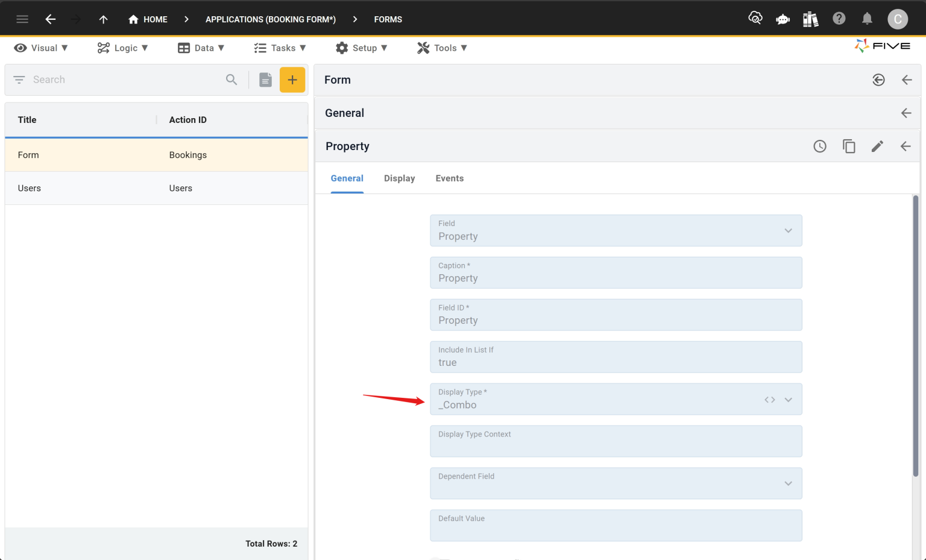Open the Field dropdown
Image resolution: width=926 pixels, height=560 pixels.
pyautogui.click(x=788, y=230)
